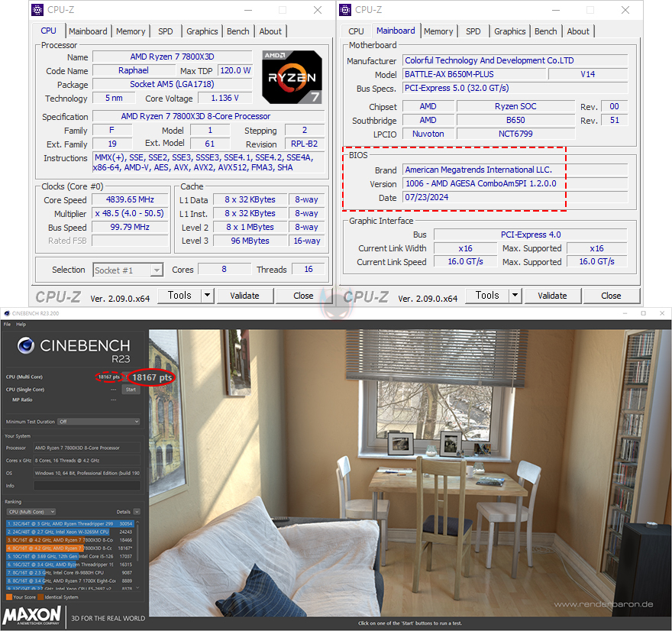Click the Level 3 cache value '96 MBytes'

pos(250,241)
